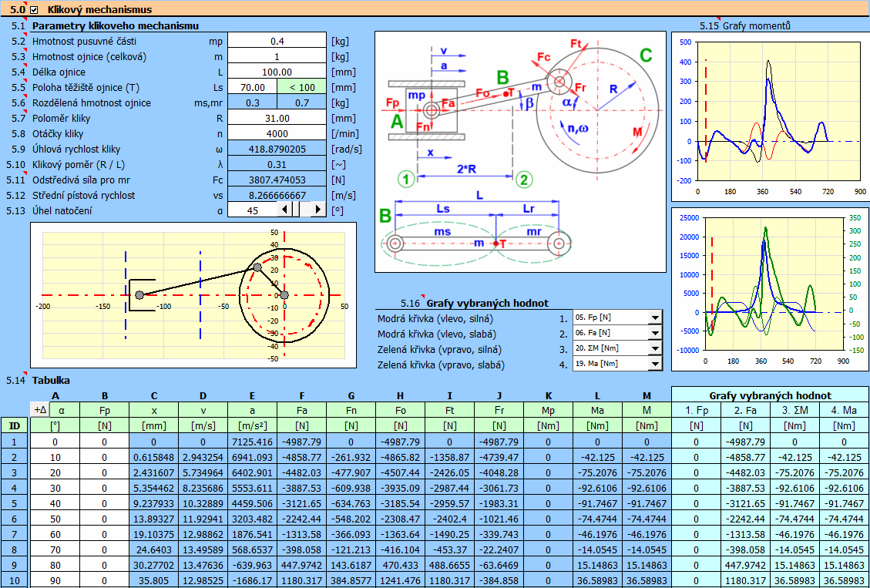870x588 pixels.
Task: Click left arrow of Úhel natočení scrollbar
Action: (x=284, y=210)
